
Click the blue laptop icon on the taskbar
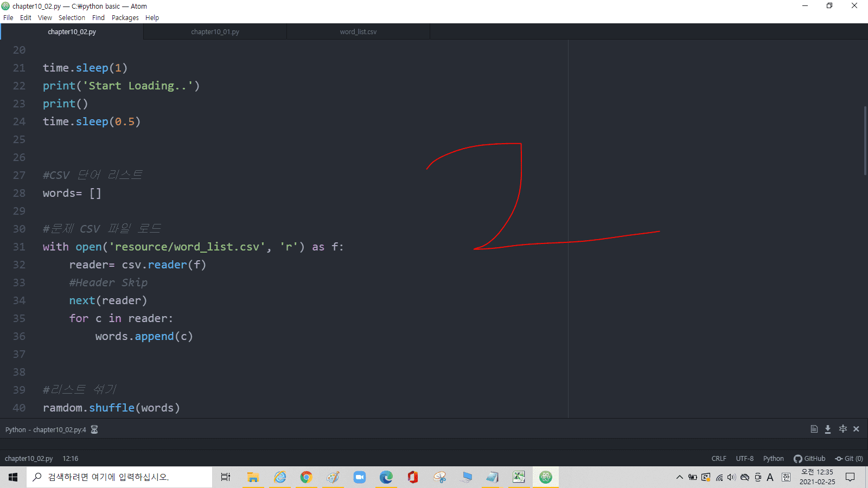(x=466, y=477)
